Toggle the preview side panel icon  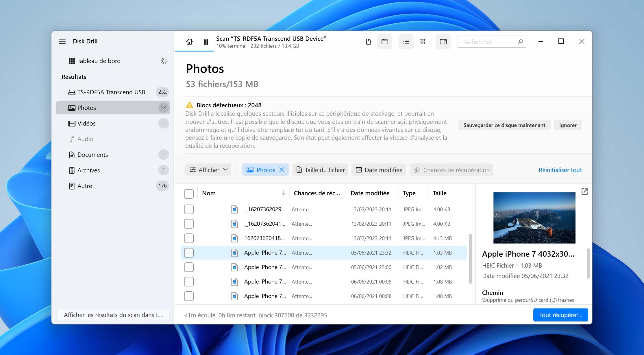443,42
